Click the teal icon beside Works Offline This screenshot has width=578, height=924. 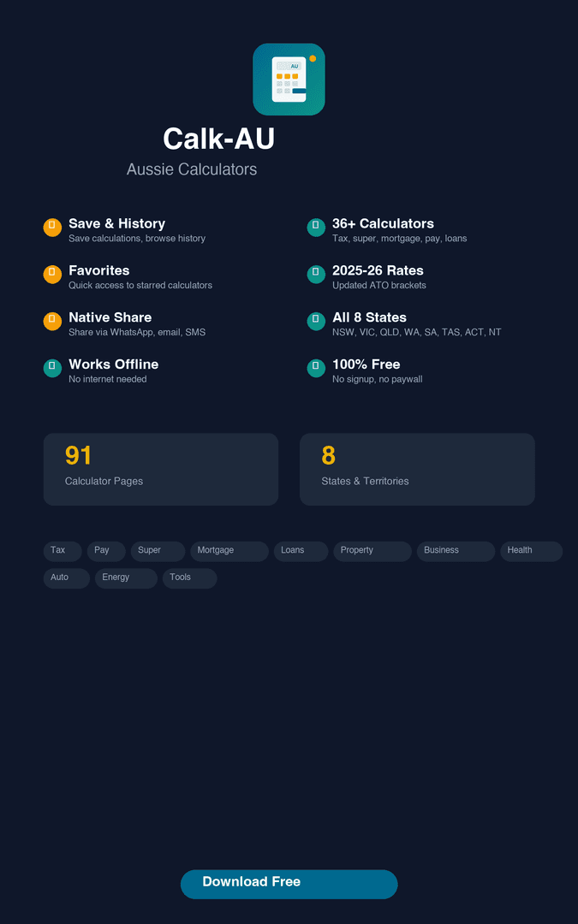pyautogui.click(x=52, y=368)
